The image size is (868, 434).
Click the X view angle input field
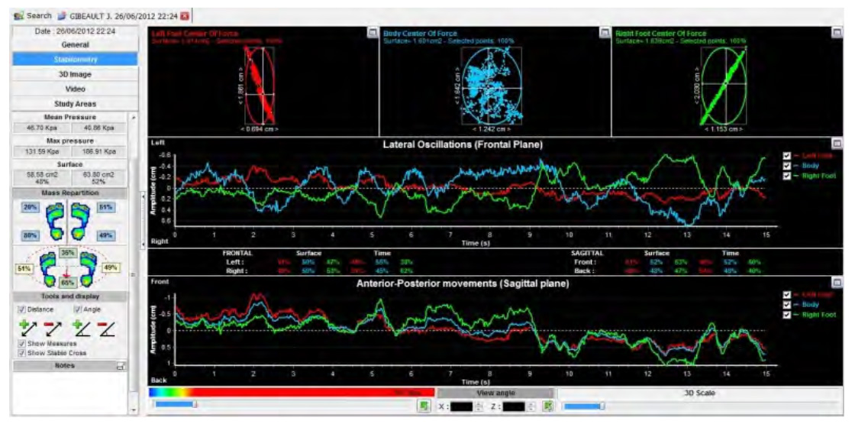461,406
